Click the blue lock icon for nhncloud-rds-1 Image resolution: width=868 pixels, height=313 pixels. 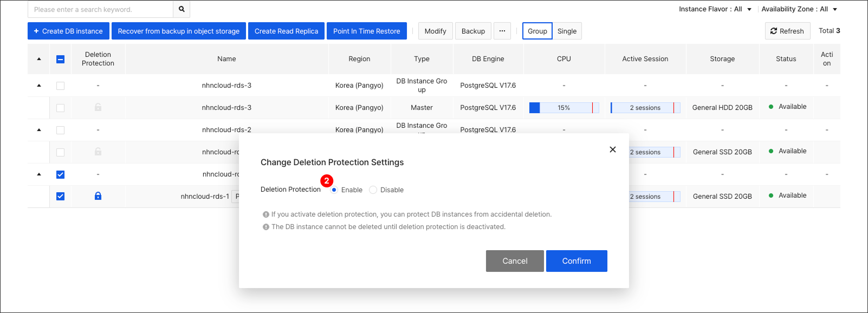pos(98,196)
